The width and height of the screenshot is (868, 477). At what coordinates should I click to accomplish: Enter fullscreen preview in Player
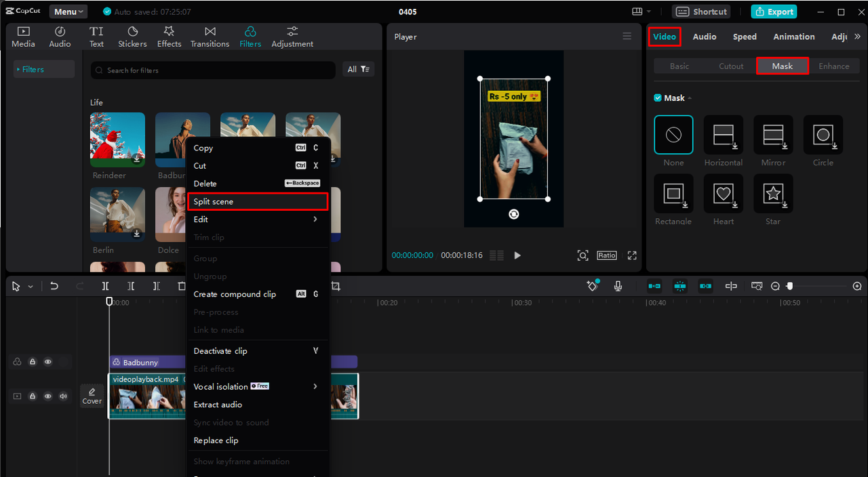[632, 255]
